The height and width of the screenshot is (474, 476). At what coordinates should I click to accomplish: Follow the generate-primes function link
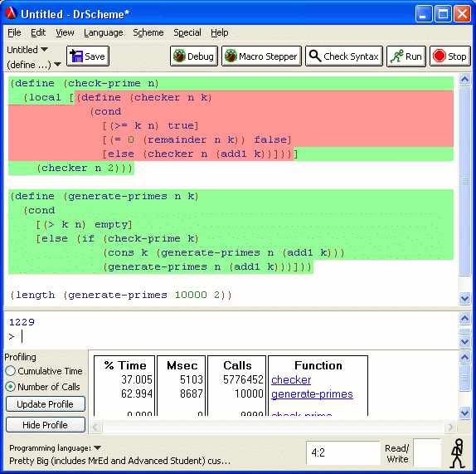coord(312,394)
